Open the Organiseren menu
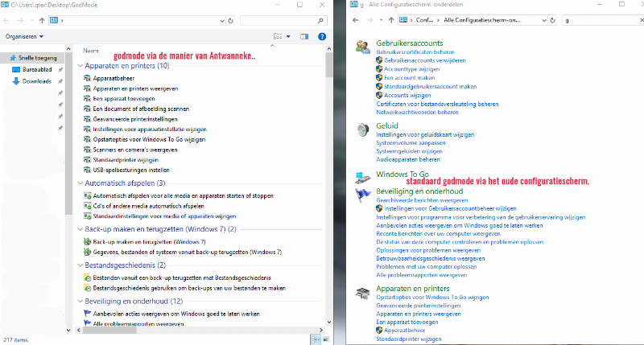Viewport: 644px width, 345px height. (x=24, y=36)
